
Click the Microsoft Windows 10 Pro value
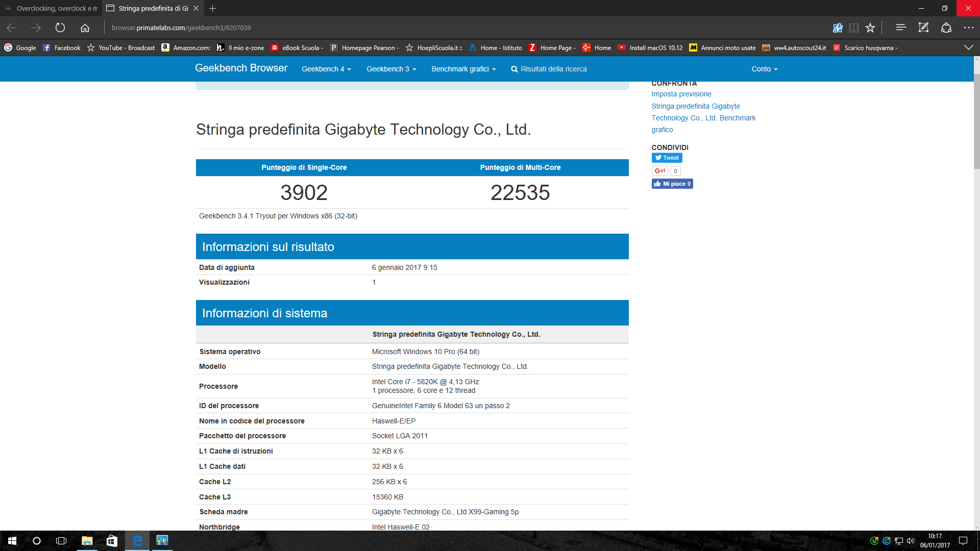pos(426,352)
